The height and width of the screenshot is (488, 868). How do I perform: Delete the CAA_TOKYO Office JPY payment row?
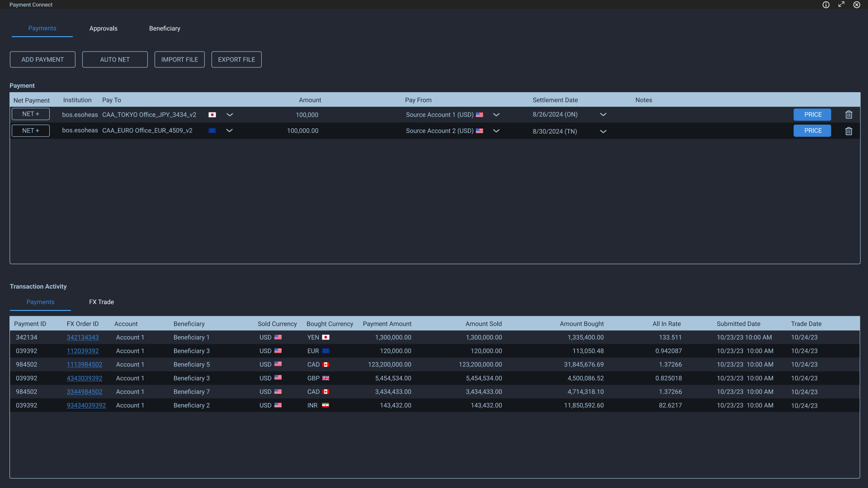[849, 114]
